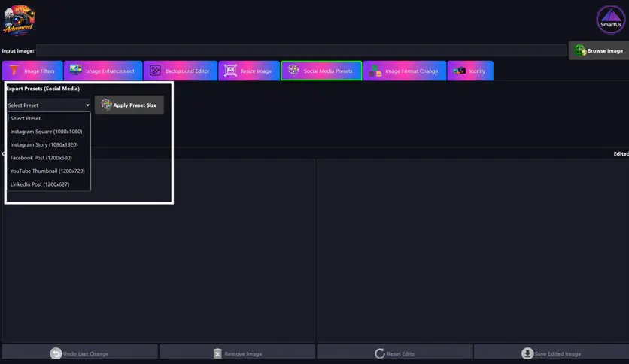
Task: Choose the Select Preset placeholder option
Action: [x=49, y=118]
